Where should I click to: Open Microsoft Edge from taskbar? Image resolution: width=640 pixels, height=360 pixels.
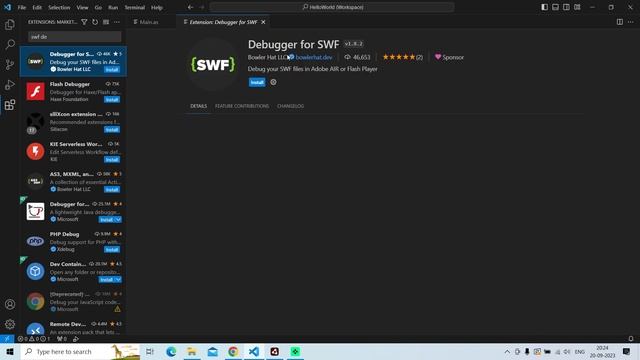tap(171, 351)
